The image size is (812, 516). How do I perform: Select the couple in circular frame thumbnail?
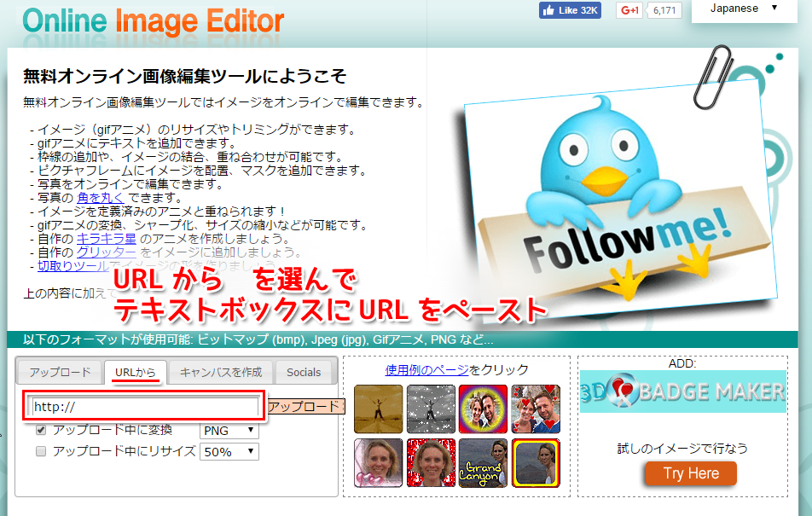[483, 409]
